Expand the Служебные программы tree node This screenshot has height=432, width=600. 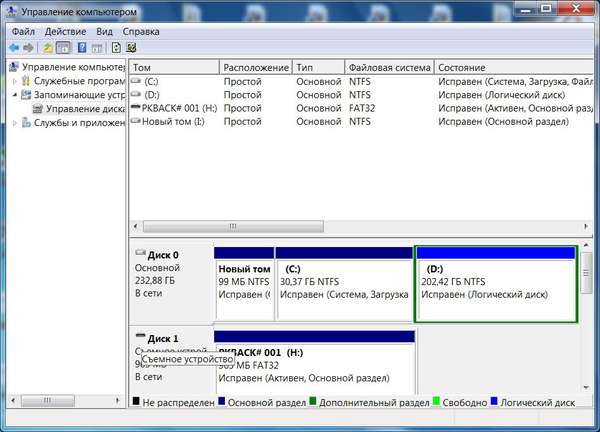tap(15, 81)
